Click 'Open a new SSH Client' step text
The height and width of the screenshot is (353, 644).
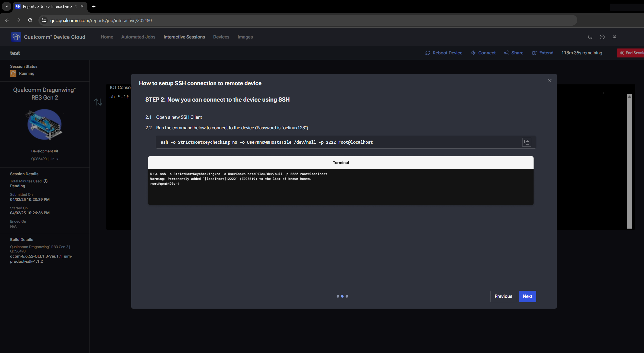[179, 117]
